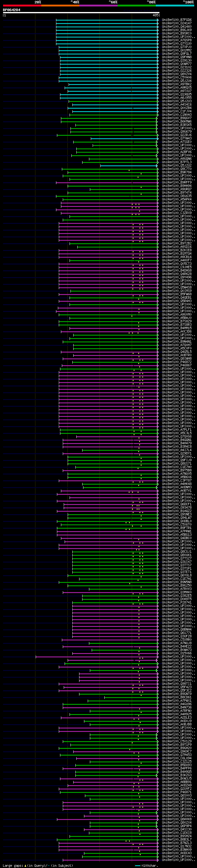Click the UniRef100_Q7YW43 label
Image resolution: width=197 pixels, height=868 pixels.
tap(176, 139)
